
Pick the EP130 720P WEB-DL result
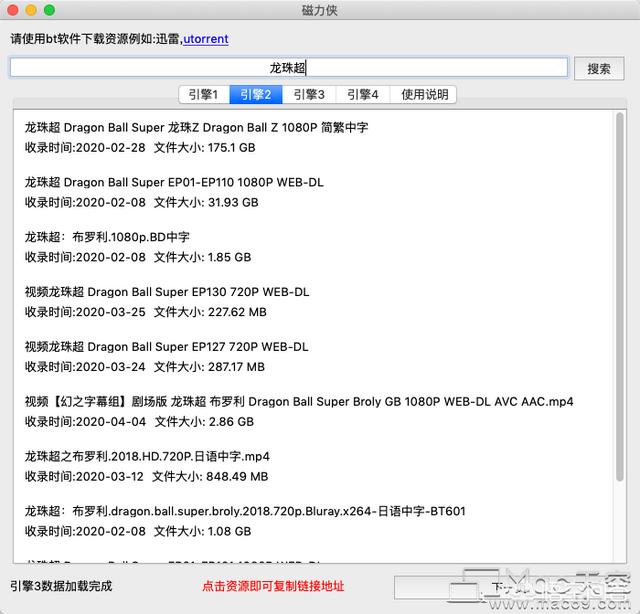167,292
